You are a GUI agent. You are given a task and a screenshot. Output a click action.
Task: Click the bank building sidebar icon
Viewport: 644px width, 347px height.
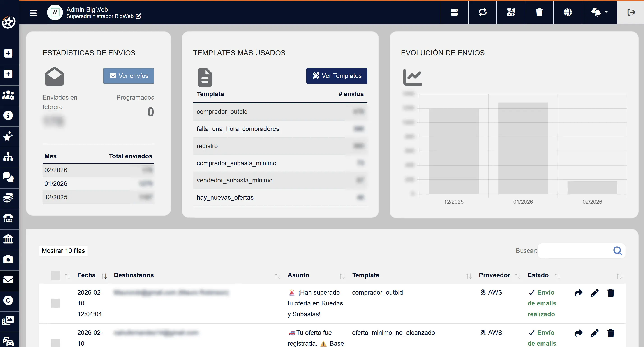tap(8, 239)
